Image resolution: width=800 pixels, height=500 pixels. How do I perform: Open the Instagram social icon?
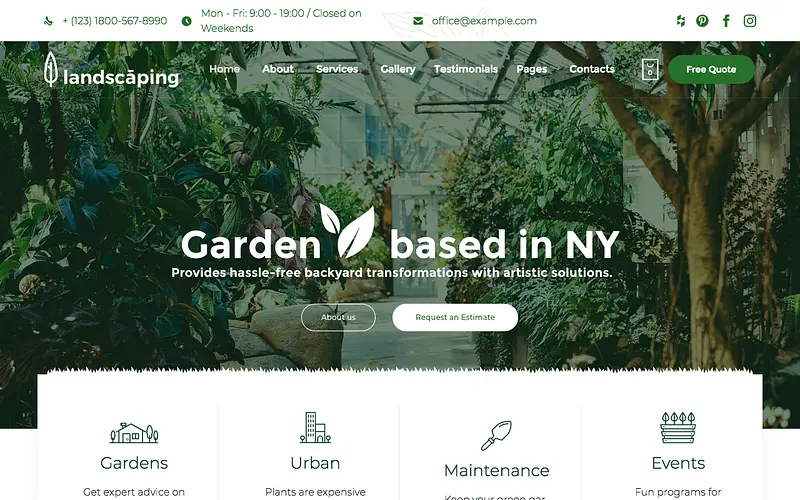click(x=750, y=21)
